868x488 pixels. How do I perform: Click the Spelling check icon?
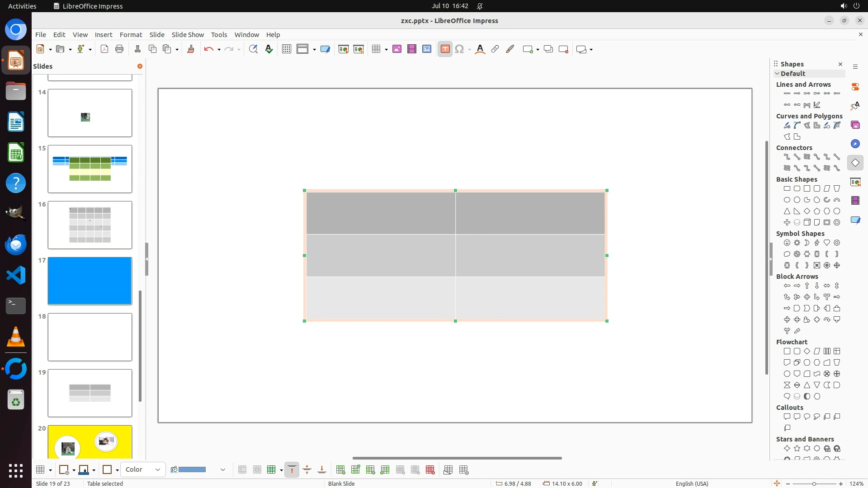pyautogui.click(x=269, y=49)
